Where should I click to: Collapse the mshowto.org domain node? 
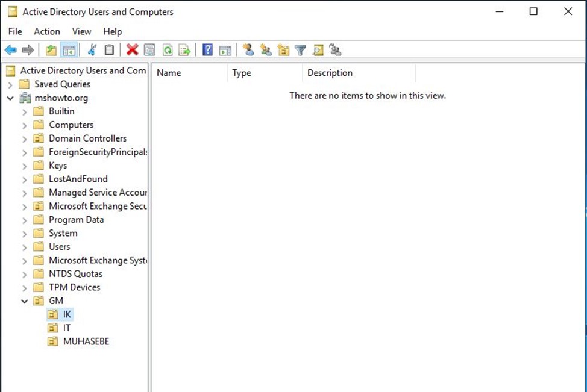tap(10, 98)
